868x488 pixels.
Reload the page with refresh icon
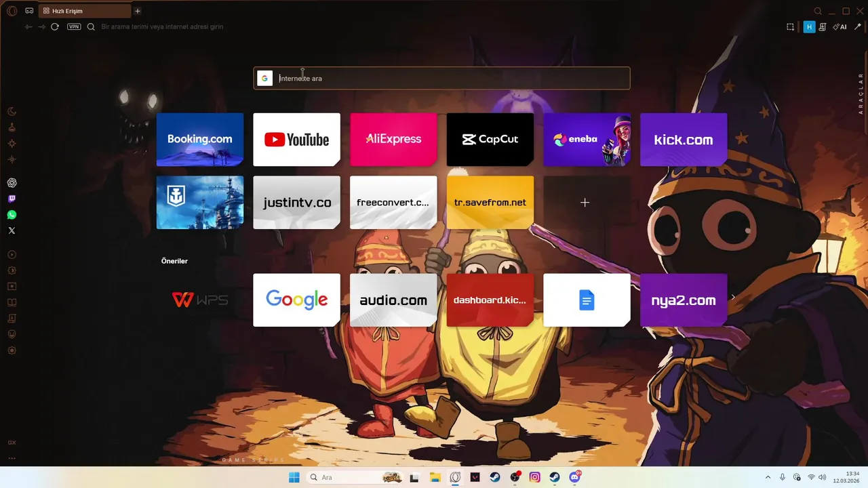click(x=55, y=27)
